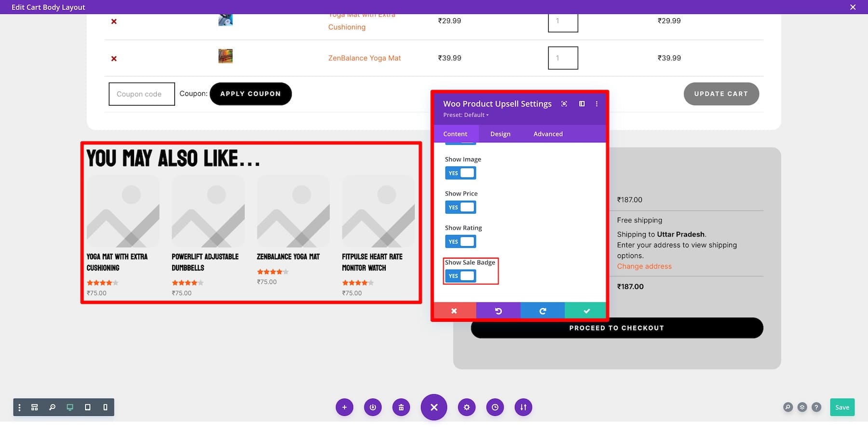Select the ZenBalance Yoga Mat upsell image
This screenshot has width=868, height=427.
click(293, 211)
